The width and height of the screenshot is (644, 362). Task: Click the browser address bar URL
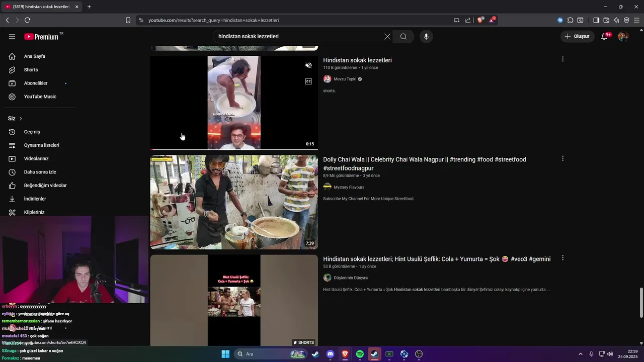(213, 20)
